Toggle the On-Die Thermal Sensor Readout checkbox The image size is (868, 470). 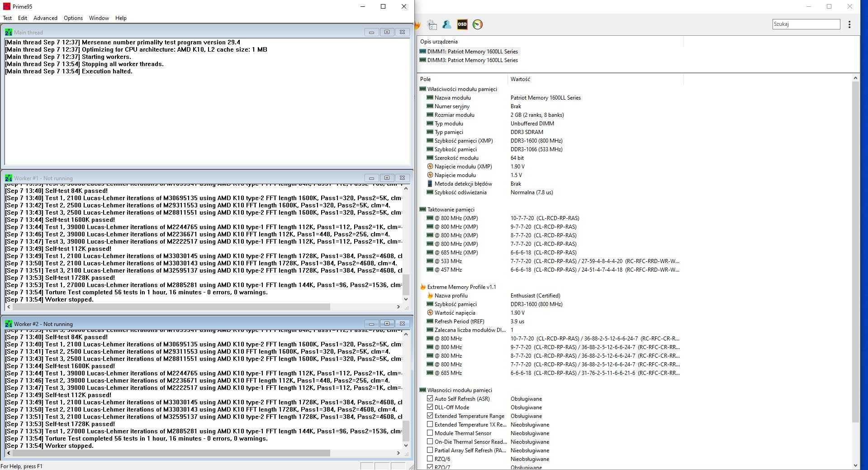point(430,441)
